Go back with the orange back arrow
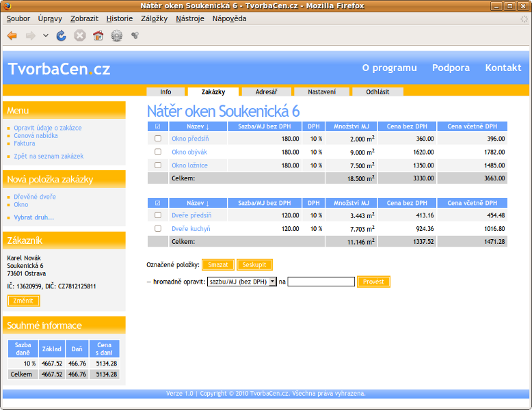532x410 pixels. (12, 36)
